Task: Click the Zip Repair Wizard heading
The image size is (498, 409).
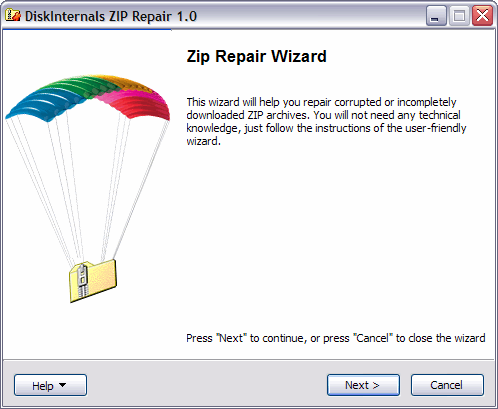Action: tap(256, 56)
